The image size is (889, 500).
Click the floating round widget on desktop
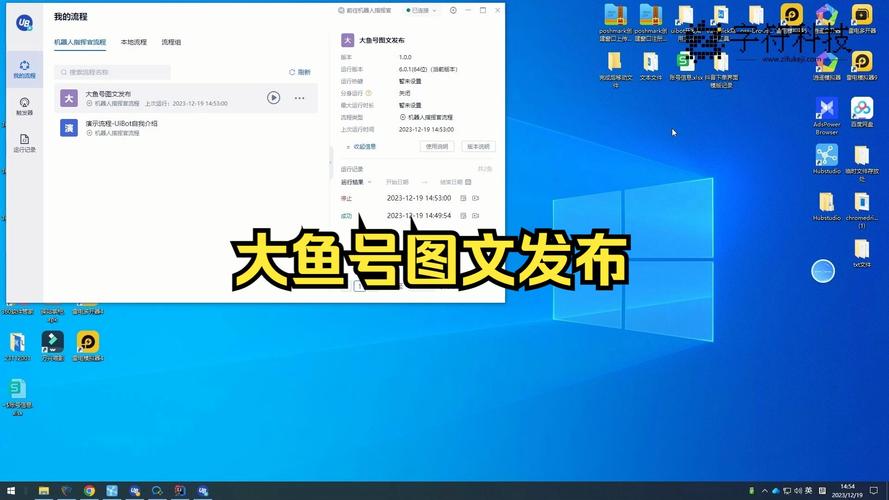[x=823, y=271]
